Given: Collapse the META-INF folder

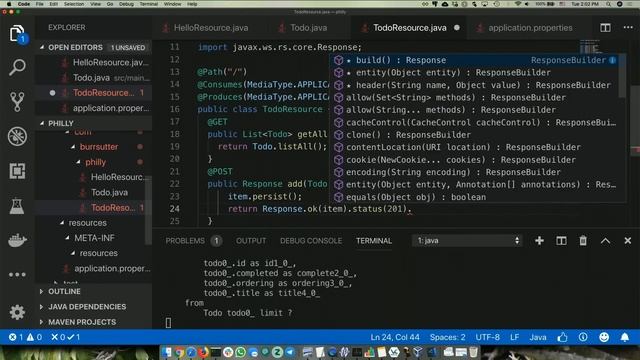Looking at the screenshot, I should [x=93, y=238].
